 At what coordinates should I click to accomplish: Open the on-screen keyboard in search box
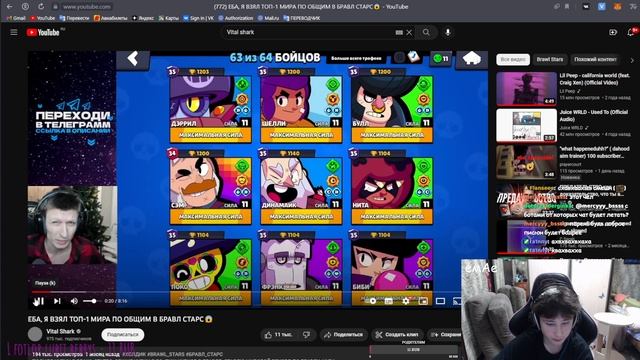click(x=399, y=32)
